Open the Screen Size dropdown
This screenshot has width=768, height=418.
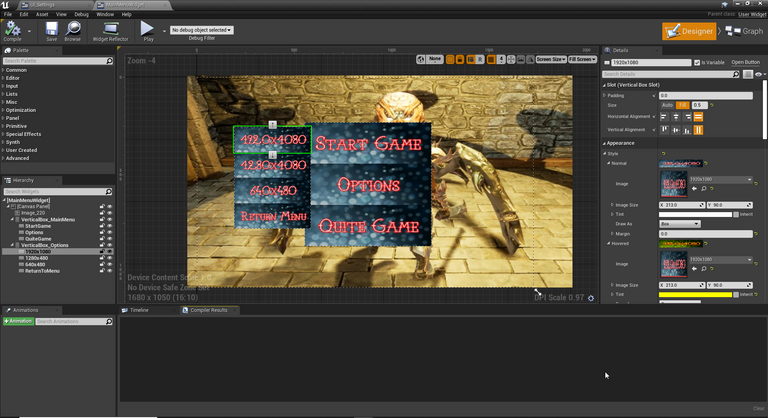(x=551, y=59)
